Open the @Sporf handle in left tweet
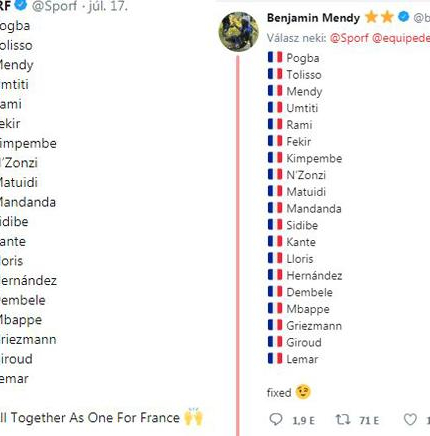The height and width of the screenshot is (436, 430). point(54,6)
